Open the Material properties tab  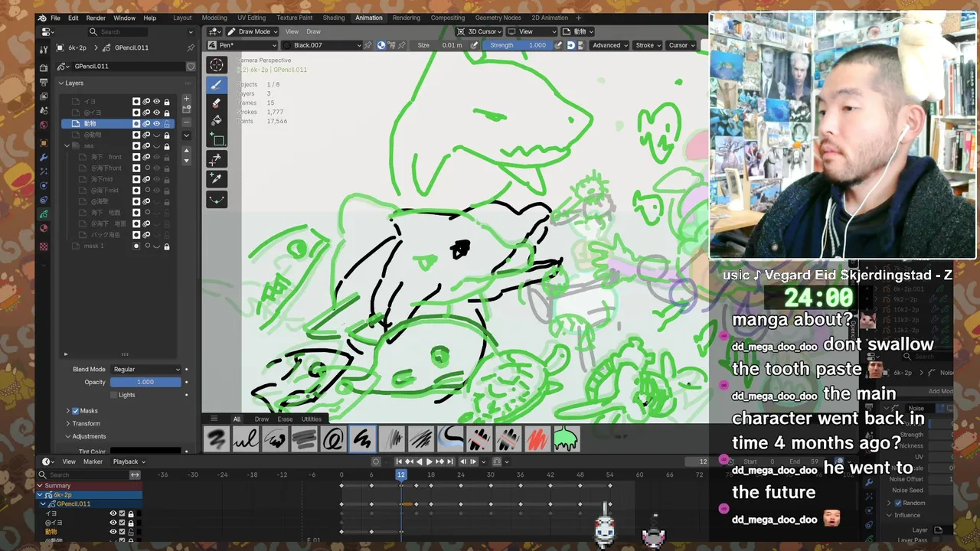(44, 228)
